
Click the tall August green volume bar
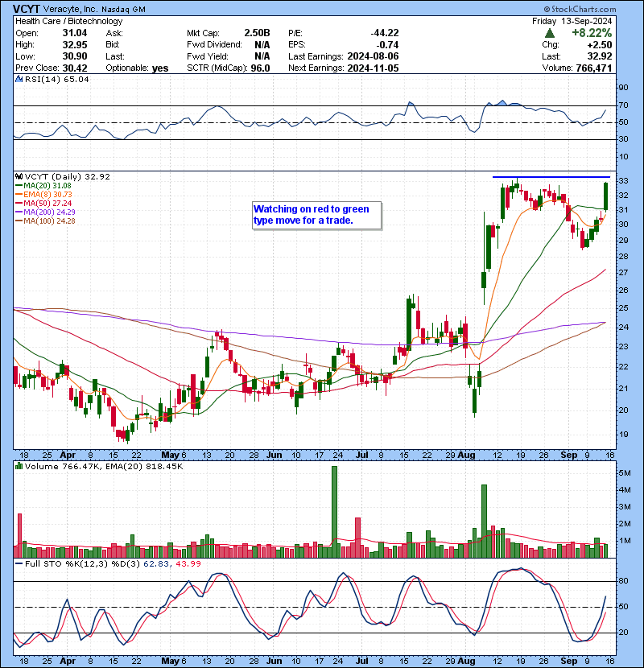484,521
